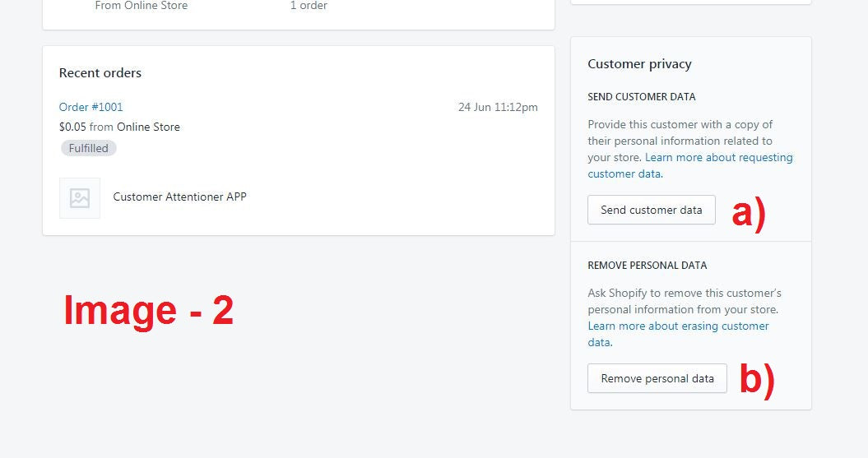Select the Customer Attentioner APP item name
This screenshot has height=458, width=868.
[180, 197]
